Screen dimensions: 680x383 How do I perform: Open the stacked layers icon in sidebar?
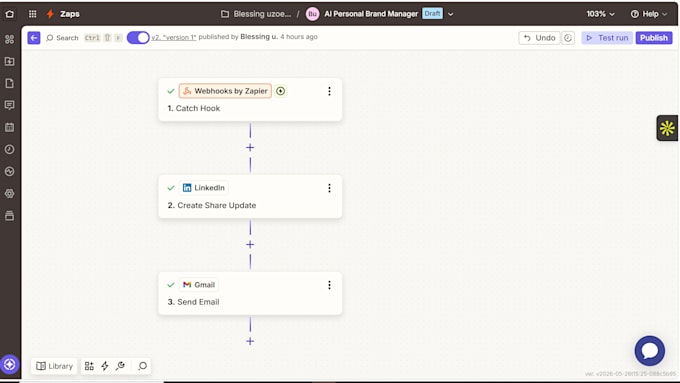[10, 216]
